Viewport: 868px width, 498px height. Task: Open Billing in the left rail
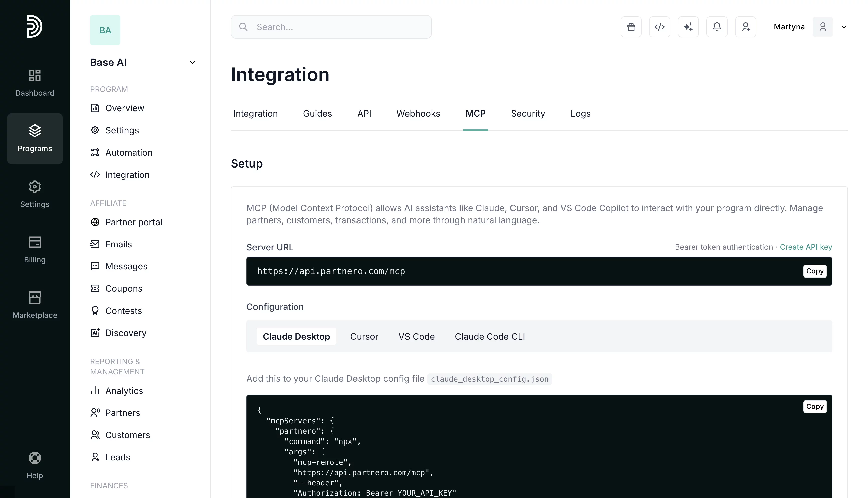pos(35,249)
